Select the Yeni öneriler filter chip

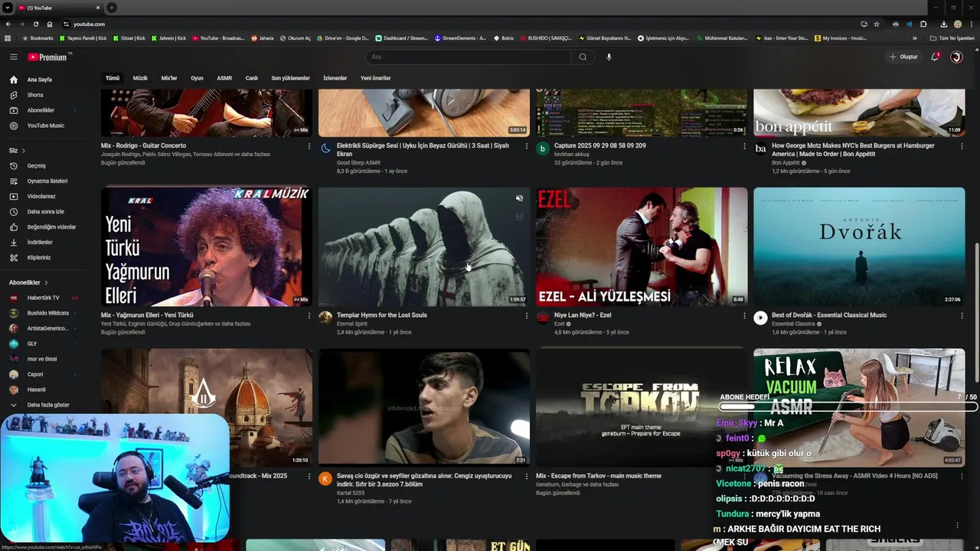[375, 78]
